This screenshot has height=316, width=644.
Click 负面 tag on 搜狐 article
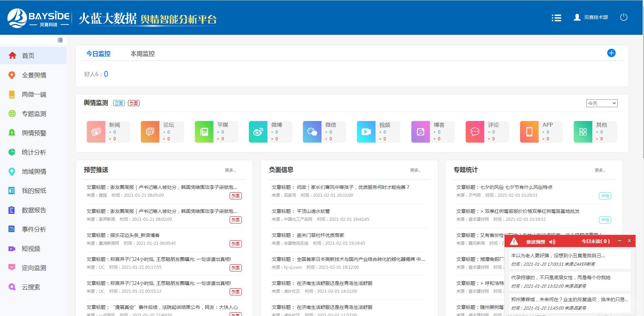(x=236, y=196)
